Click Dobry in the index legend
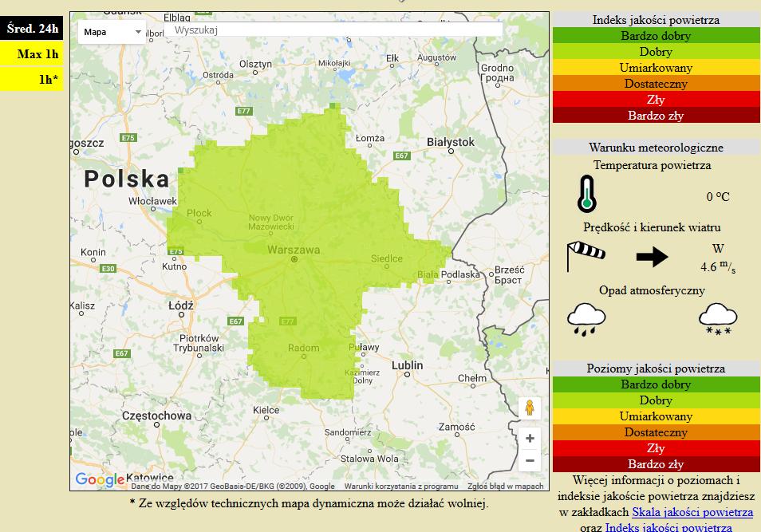This screenshot has width=761, height=532. click(656, 52)
